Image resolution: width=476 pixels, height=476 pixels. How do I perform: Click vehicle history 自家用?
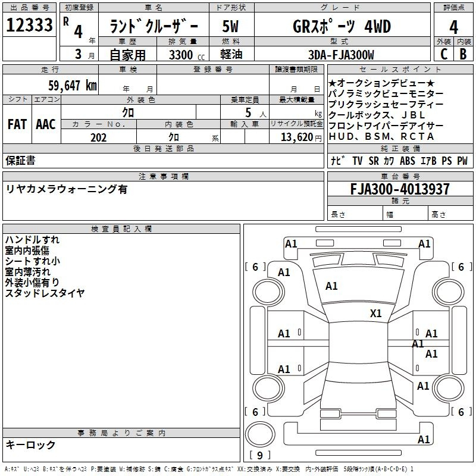tap(127, 55)
